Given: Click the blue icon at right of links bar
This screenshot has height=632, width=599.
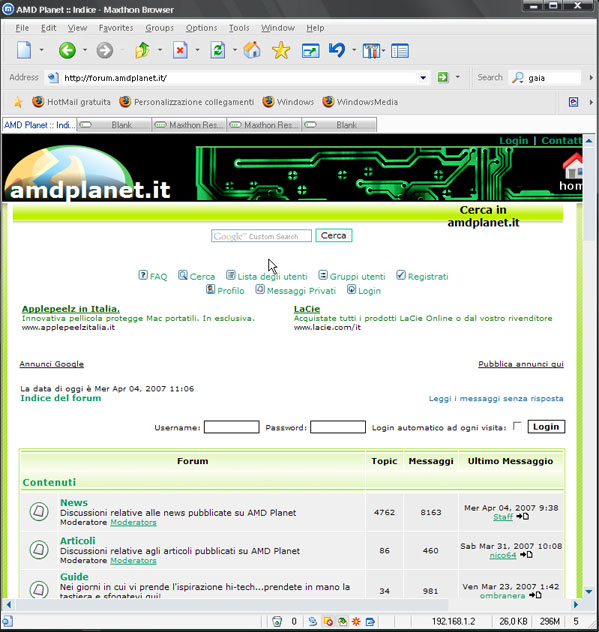Looking at the screenshot, I should (x=573, y=102).
